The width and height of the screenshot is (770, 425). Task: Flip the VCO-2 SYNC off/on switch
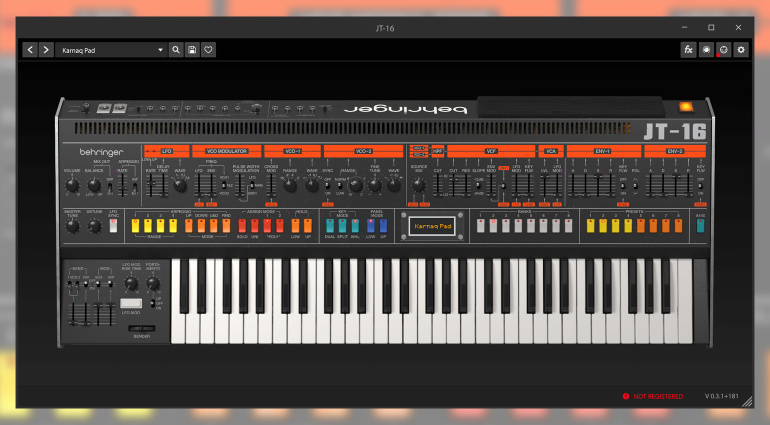coord(328,186)
